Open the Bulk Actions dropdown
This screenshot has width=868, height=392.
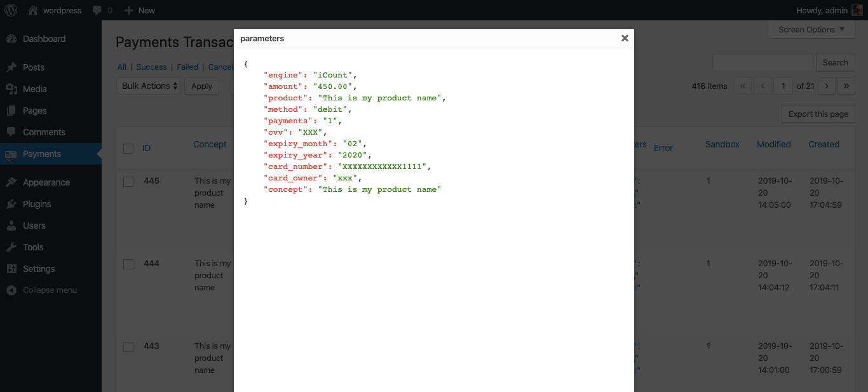click(x=149, y=86)
